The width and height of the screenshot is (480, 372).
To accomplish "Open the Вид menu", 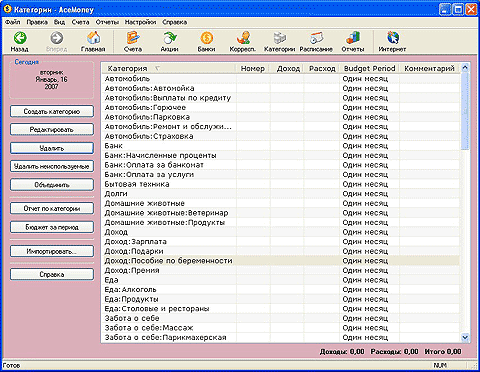I will (59, 22).
